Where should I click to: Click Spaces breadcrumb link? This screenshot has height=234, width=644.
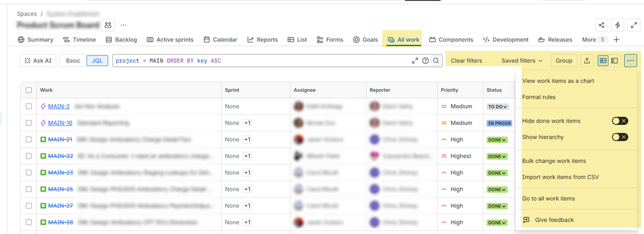pyautogui.click(x=26, y=14)
